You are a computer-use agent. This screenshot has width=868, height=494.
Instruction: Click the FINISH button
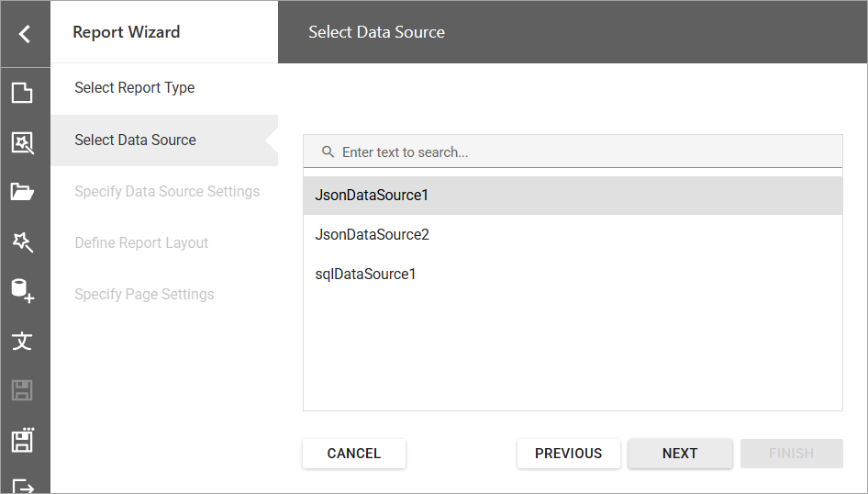point(792,454)
